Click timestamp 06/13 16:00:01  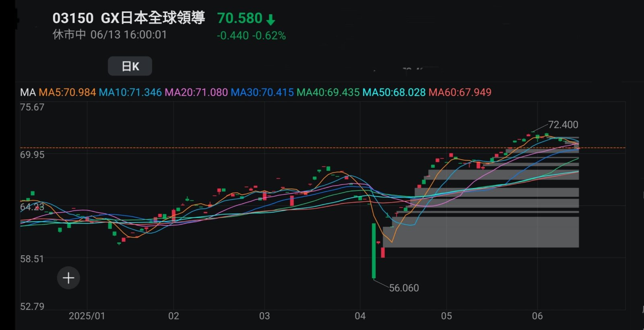(x=128, y=35)
